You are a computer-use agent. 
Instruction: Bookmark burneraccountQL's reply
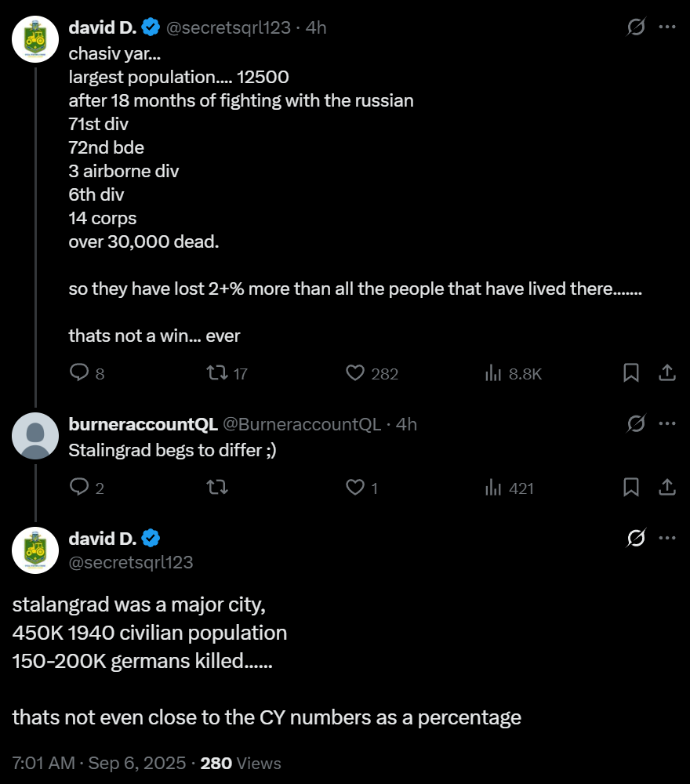(x=631, y=488)
